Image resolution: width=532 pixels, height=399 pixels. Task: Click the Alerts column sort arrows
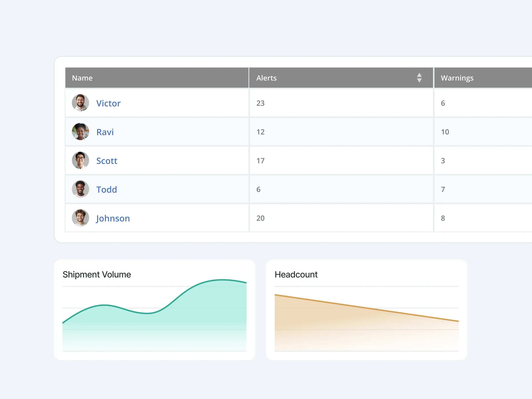419,78
